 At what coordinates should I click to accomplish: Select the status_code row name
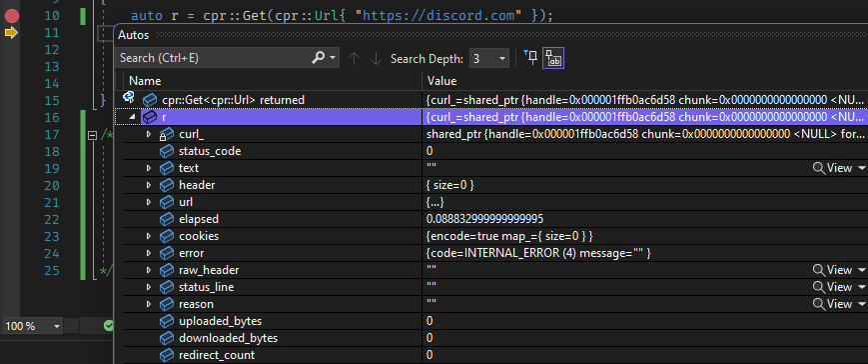point(210,151)
